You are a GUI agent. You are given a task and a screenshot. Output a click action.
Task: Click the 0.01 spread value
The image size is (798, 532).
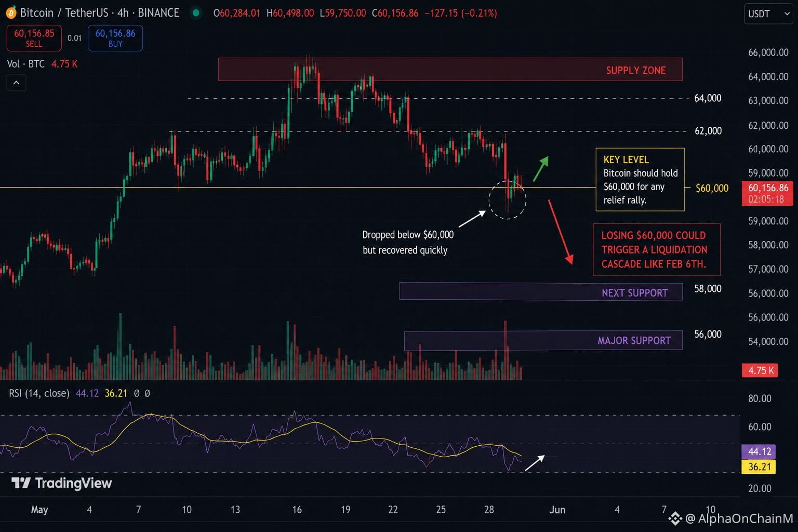coord(74,38)
